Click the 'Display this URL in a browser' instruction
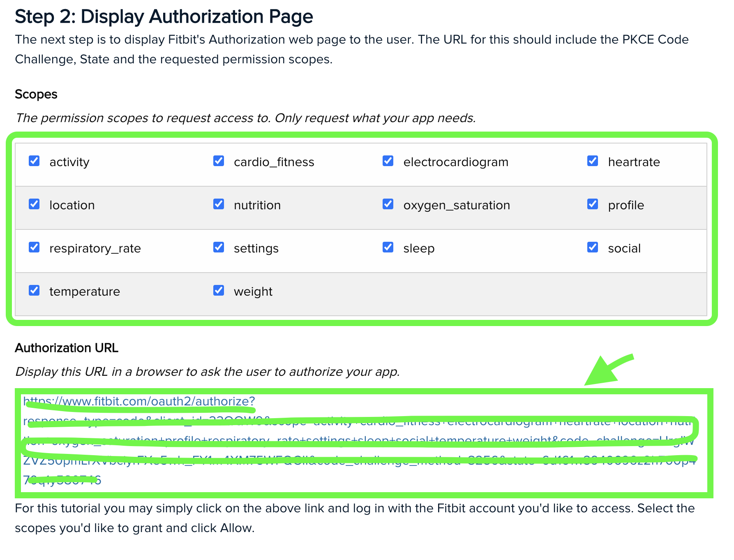This screenshot has height=560, width=734. point(208,372)
